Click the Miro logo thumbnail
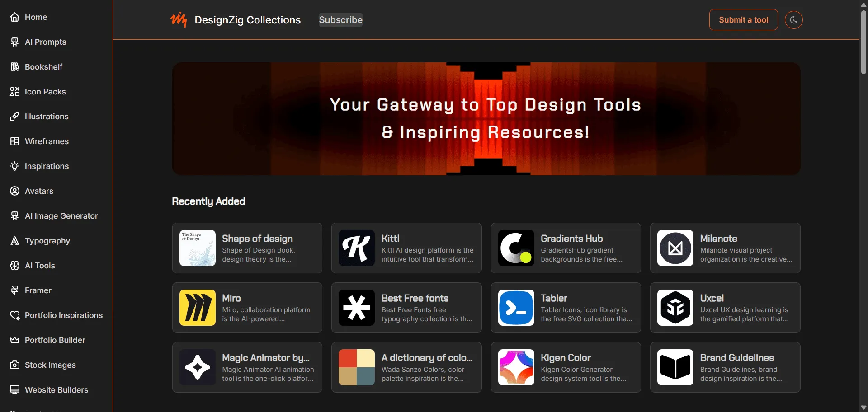The width and height of the screenshot is (868, 412). (x=197, y=307)
